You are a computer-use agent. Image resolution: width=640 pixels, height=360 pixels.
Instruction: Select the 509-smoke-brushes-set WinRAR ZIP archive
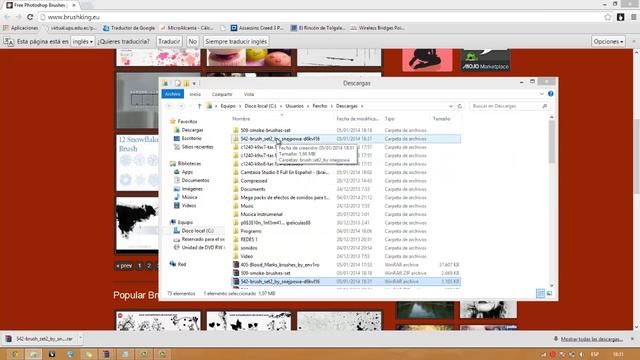pyautogui.click(x=346, y=273)
